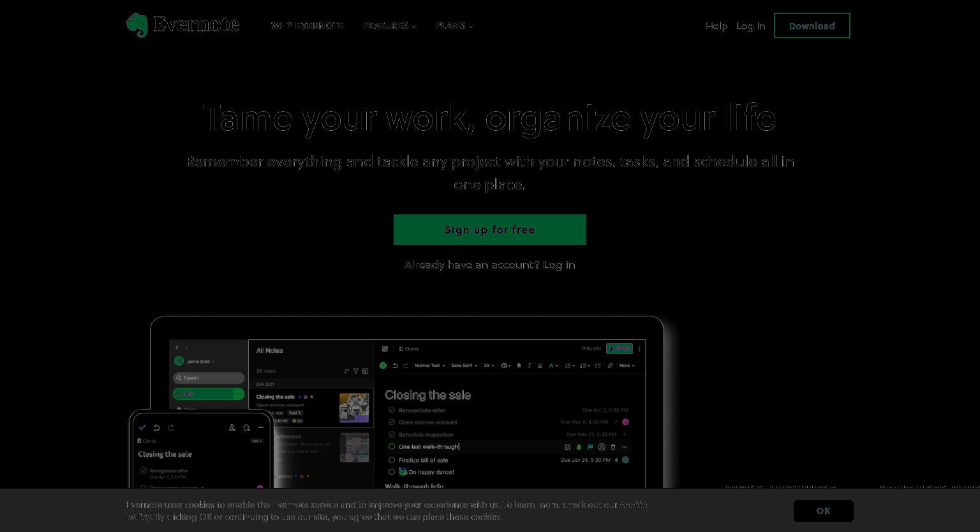Open the highlight color A dropdown
The width and height of the screenshot is (980, 532).
553,366
